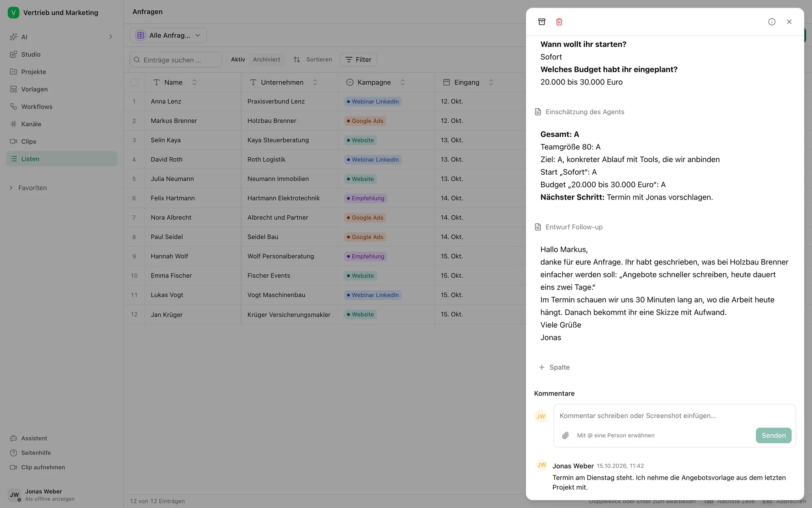Image resolution: width=812 pixels, height=508 pixels.
Task: Click the comment text field
Action: [674, 416]
